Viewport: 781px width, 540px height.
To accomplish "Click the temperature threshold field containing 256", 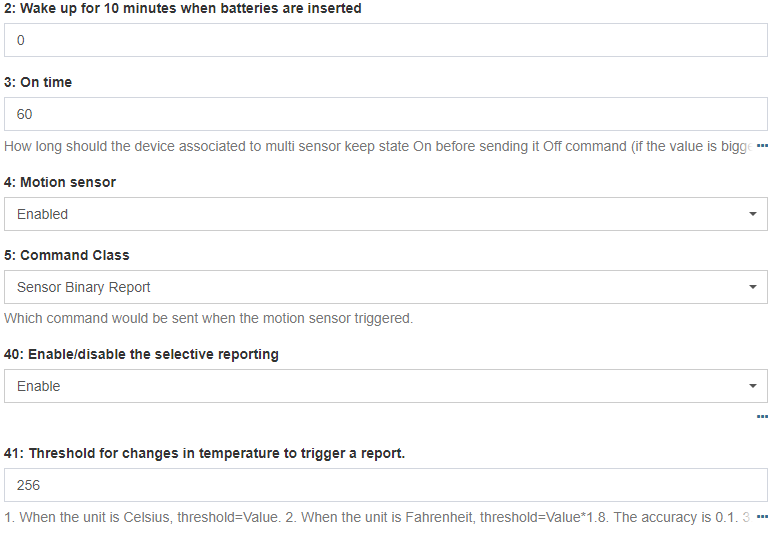I will [385, 485].
